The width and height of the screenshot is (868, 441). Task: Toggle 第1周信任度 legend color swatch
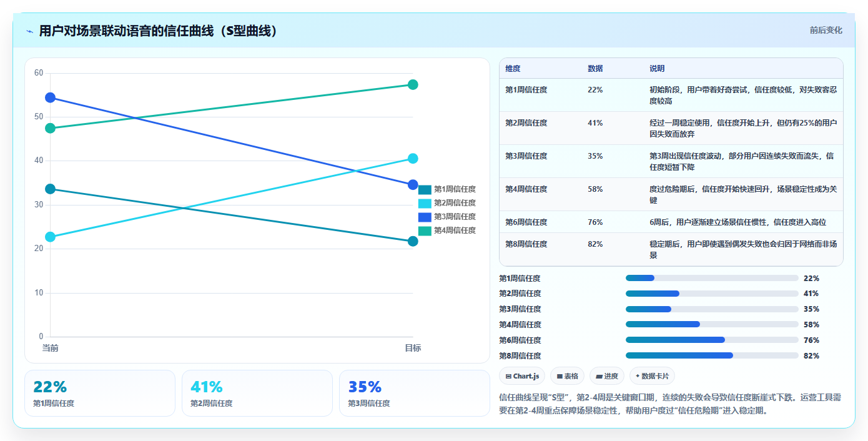click(x=425, y=189)
